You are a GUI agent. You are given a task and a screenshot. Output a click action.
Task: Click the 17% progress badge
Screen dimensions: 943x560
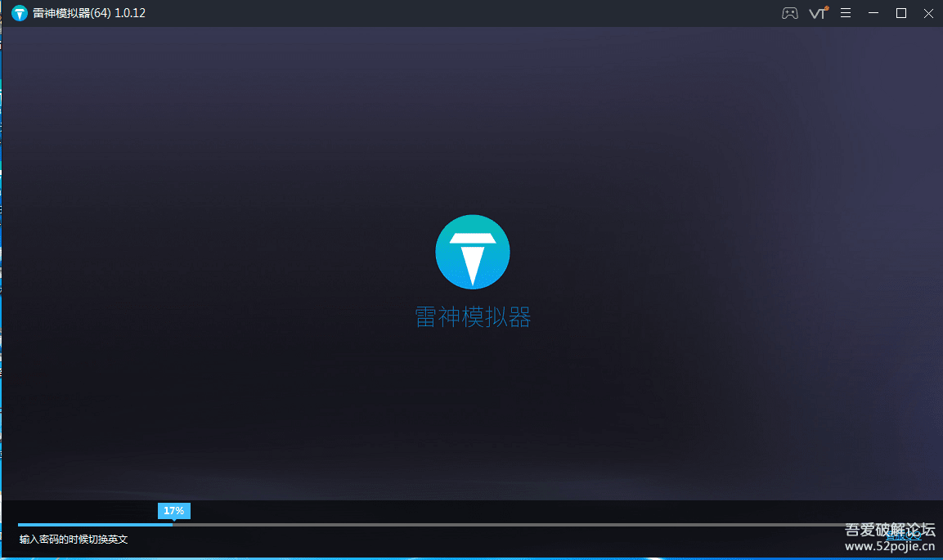173,511
